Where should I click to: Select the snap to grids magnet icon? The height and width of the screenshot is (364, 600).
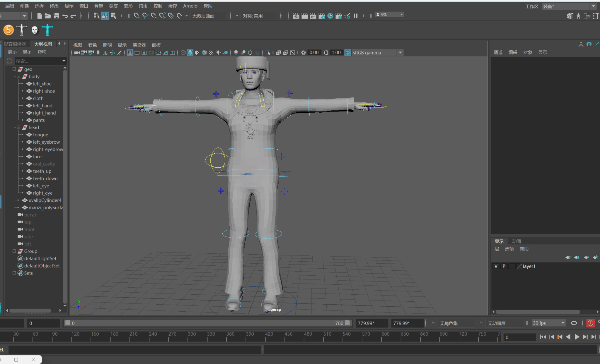click(x=137, y=16)
